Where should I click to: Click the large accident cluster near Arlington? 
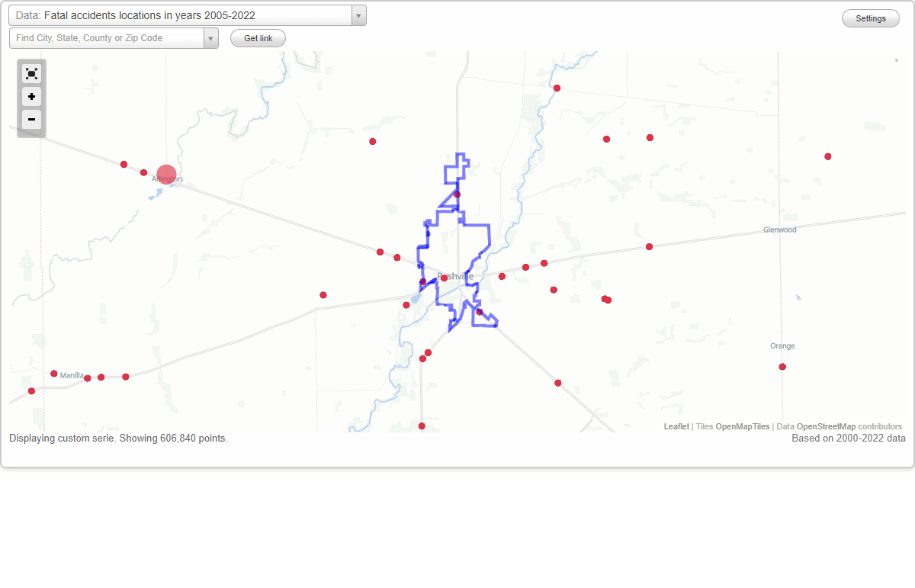click(x=166, y=175)
